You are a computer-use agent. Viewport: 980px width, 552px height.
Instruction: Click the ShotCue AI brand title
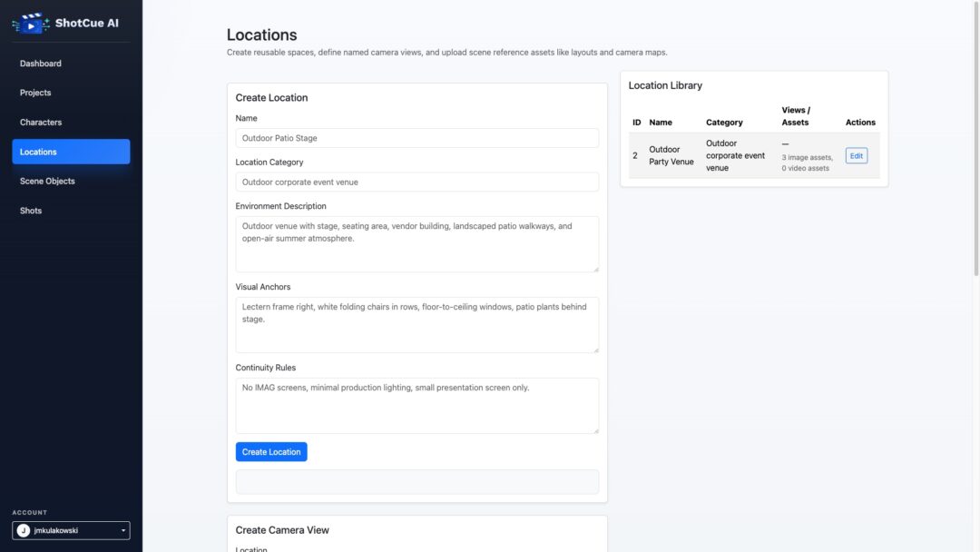[87, 23]
